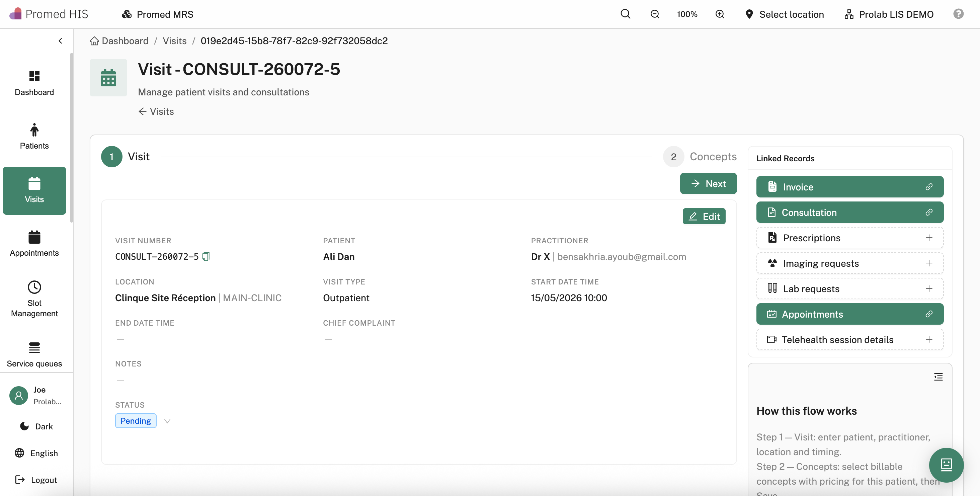Add Telehealth session details with plus icon
Image resolution: width=980 pixels, height=496 pixels.
pos(929,339)
